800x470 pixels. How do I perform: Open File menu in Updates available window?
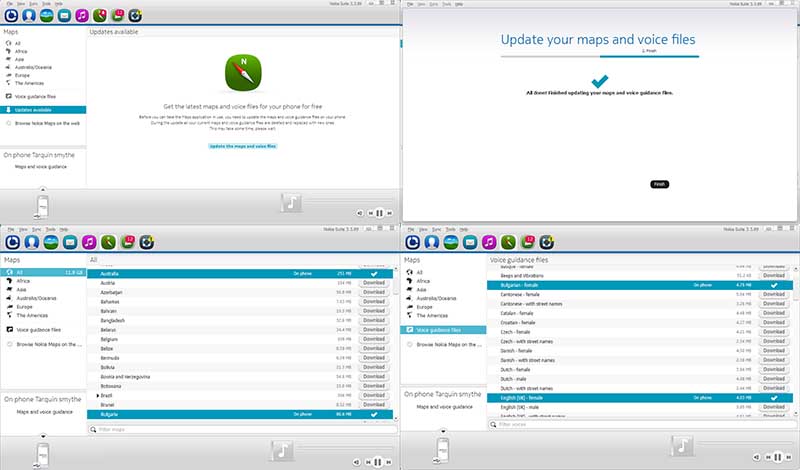point(10,4)
